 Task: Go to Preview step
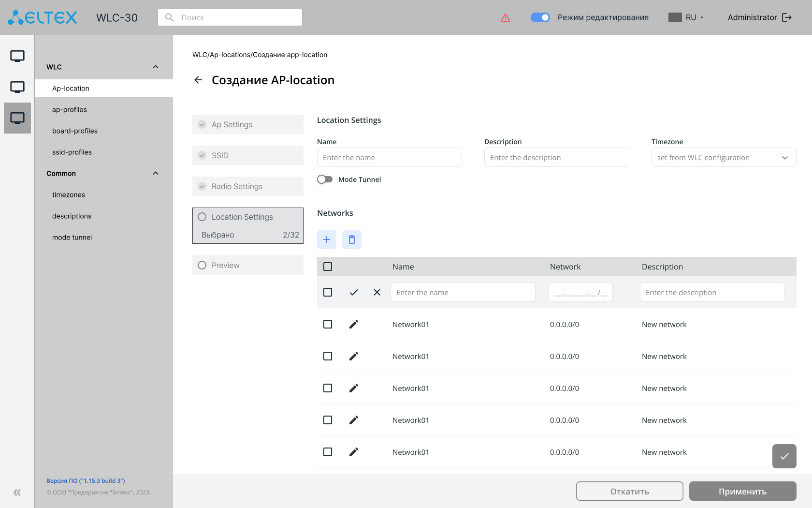point(248,265)
